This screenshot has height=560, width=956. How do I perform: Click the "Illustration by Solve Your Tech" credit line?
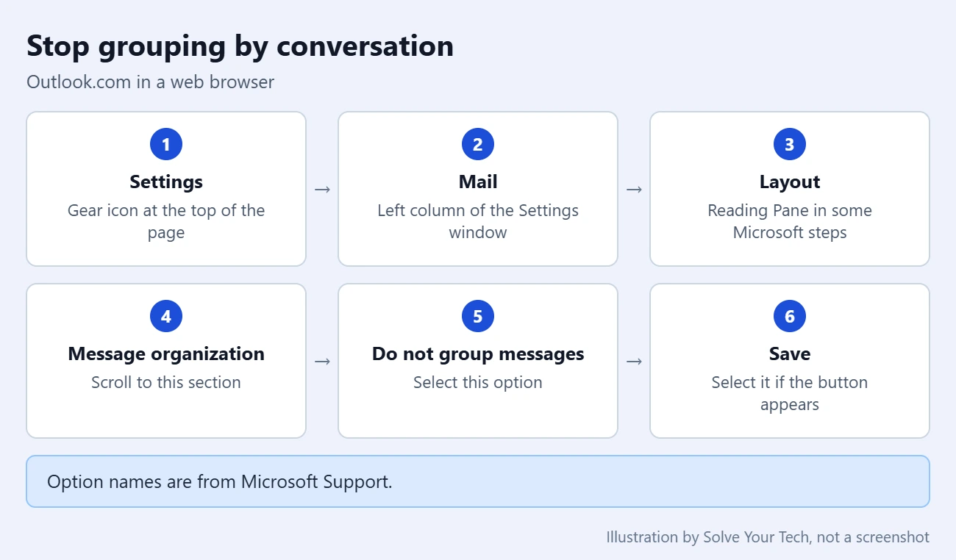[768, 537]
